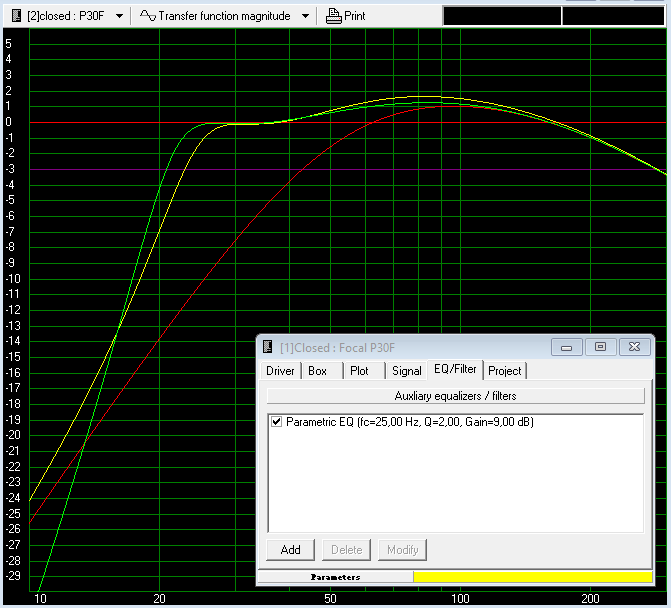The width and height of the screenshot is (671, 608).
Task: Go to the Signal tab
Action: (x=406, y=371)
